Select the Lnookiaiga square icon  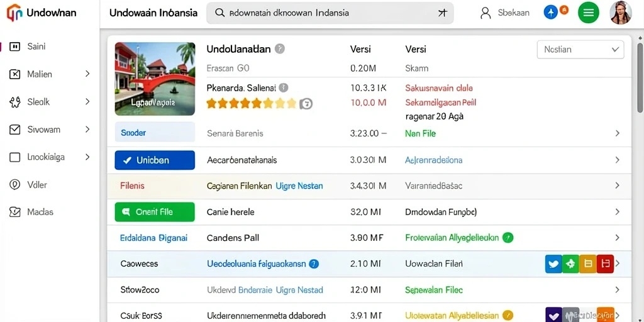point(14,157)
